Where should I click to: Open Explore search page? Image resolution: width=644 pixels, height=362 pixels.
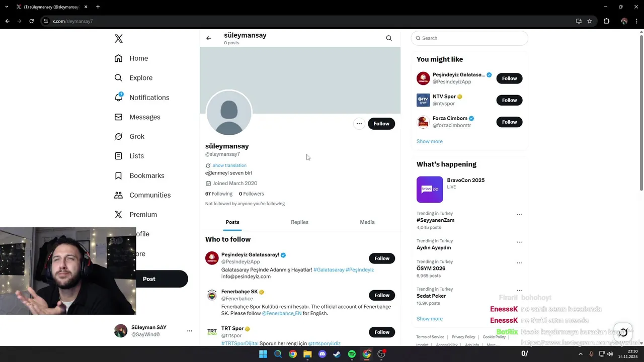point(133,78)
